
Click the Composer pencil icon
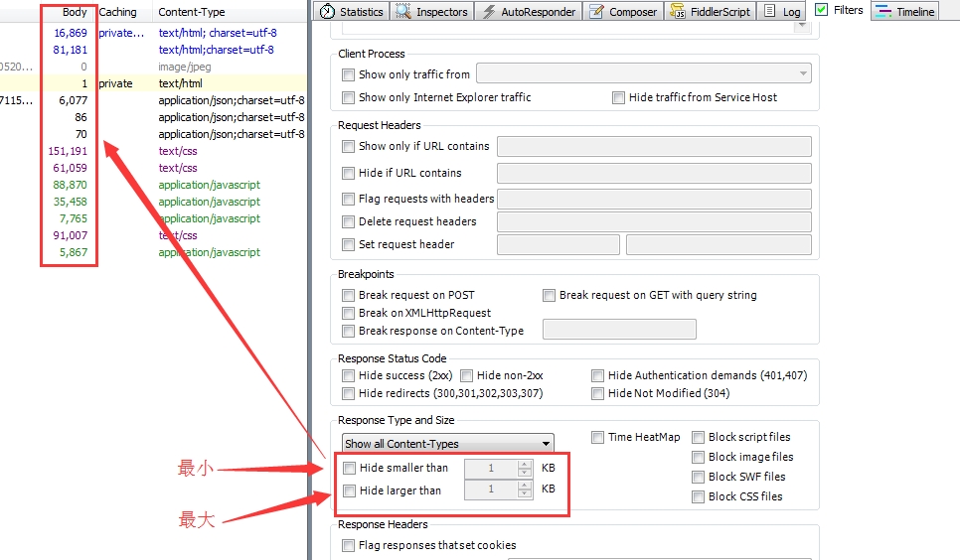(x=595, y=12)
